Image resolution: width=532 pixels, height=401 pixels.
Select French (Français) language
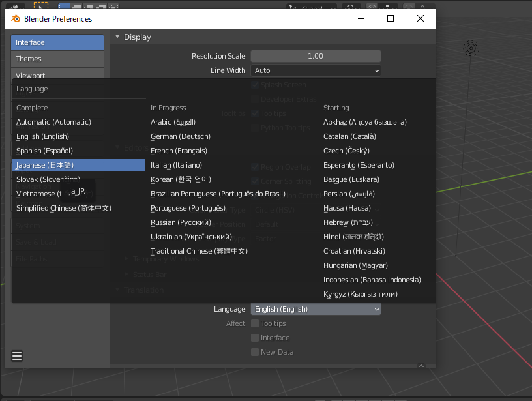pyautogui.click(x=179, y=151)
